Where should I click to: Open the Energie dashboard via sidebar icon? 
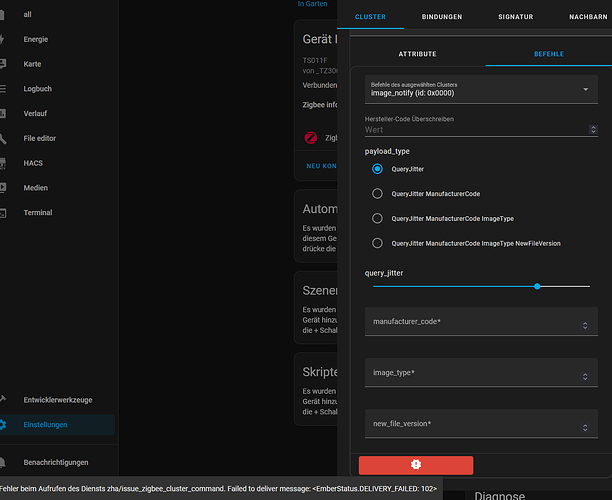(3, 39)
